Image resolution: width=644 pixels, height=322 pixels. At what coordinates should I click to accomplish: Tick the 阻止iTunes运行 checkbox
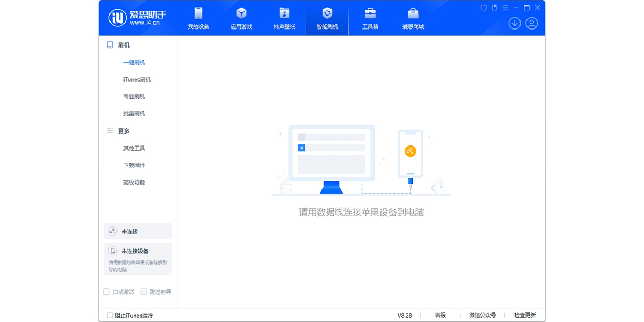tap(110, 316)
